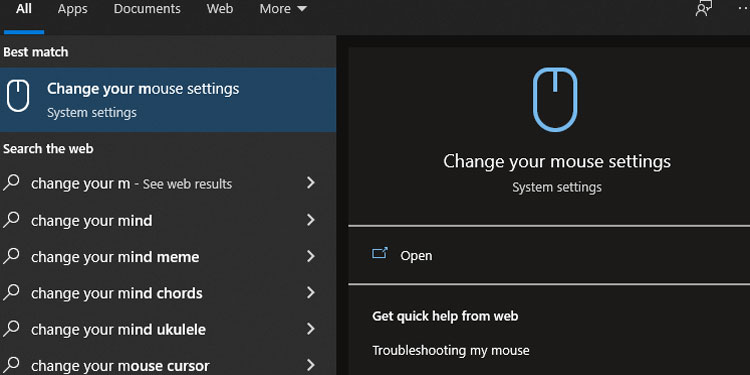Select 'change your m - See web results'

(168, 184)
